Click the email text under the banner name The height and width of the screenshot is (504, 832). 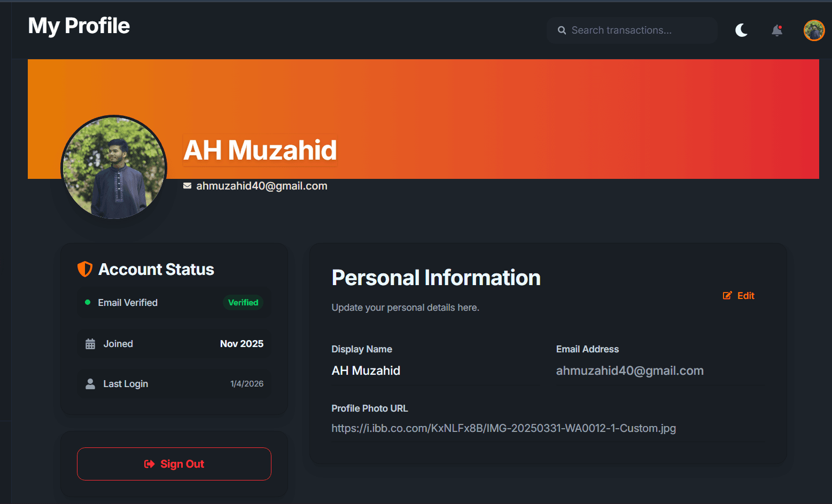[262, 186]
